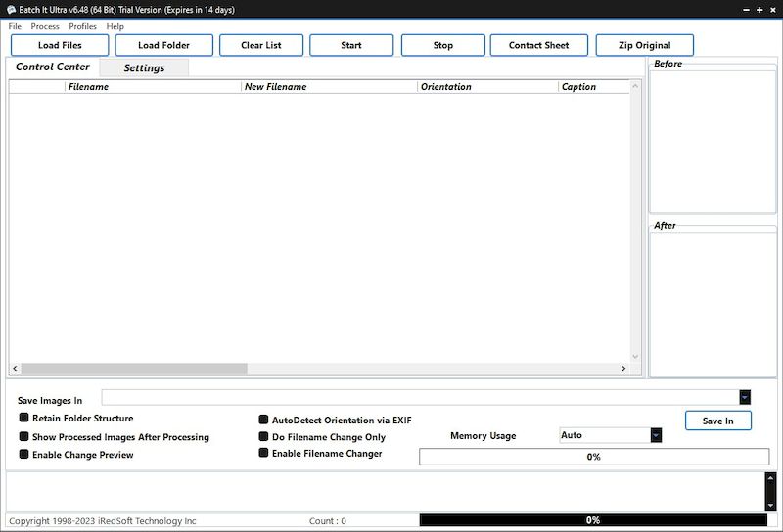Click the white 0% progress bar
783x532 pixels.
tap(594, 457)
